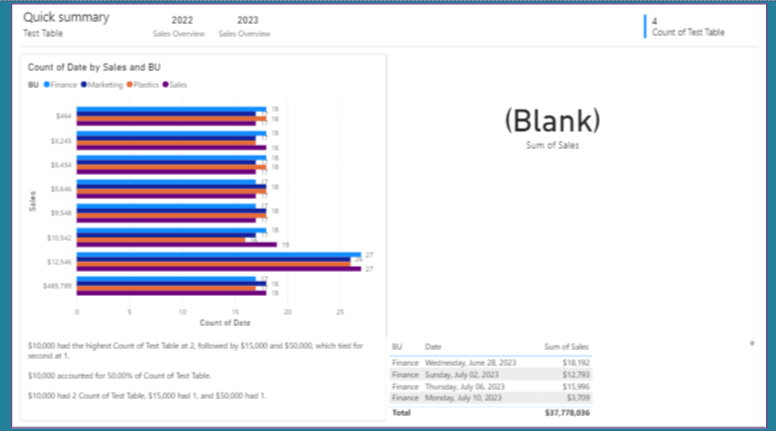This screenshot has height=431, width=776.
Task: Click the purple bar labeled 19 at $10,542
Action: [x=176, y=243]
